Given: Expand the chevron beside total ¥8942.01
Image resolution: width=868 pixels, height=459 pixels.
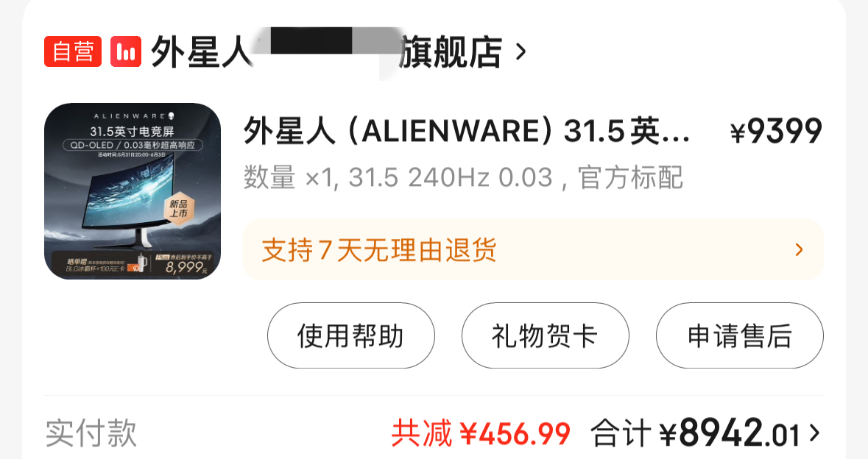Looking at the screenshot, I should 814,433.
